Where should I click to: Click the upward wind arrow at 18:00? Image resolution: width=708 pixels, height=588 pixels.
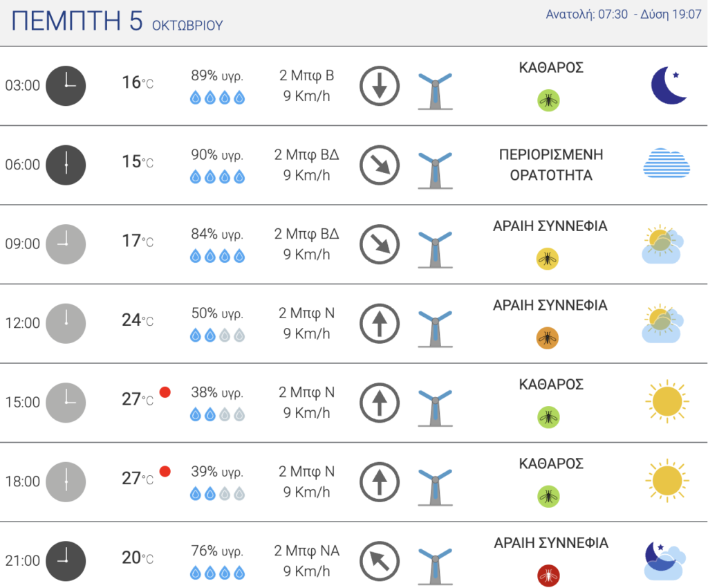(x=380, y=482)
